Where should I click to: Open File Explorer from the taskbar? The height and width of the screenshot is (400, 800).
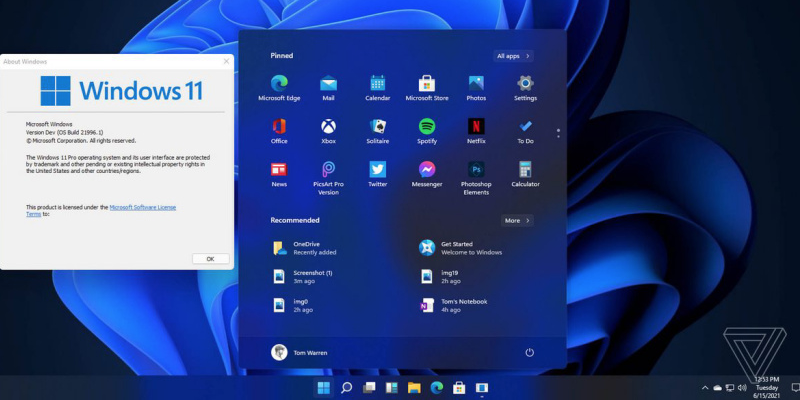click(x=414, y=387)
